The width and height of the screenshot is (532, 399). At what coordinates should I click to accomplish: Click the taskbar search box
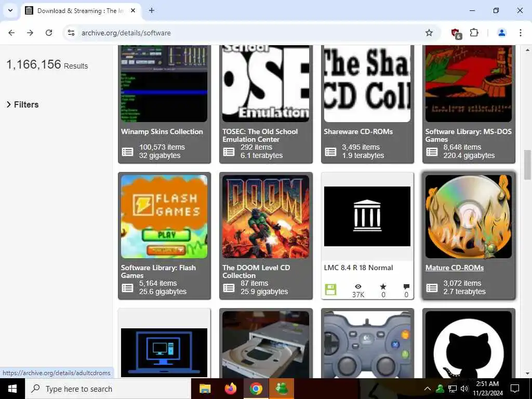(x=108, y=389)
